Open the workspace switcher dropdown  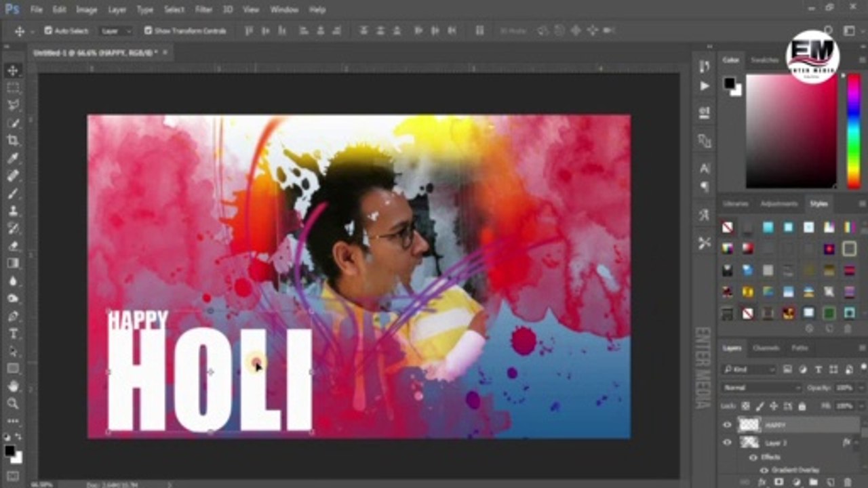pyautogui.click(x=850, y=30)
